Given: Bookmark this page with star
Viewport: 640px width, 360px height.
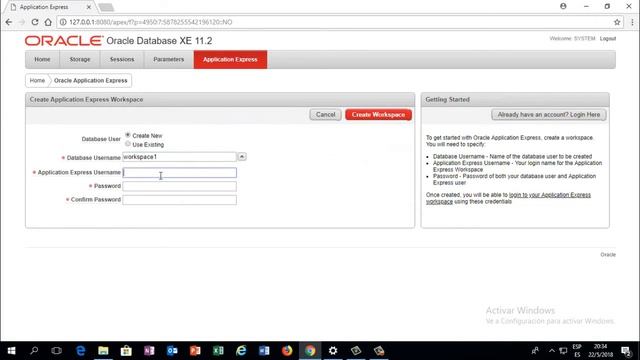Looking at the screenshot, I should (x=617, y=22).
